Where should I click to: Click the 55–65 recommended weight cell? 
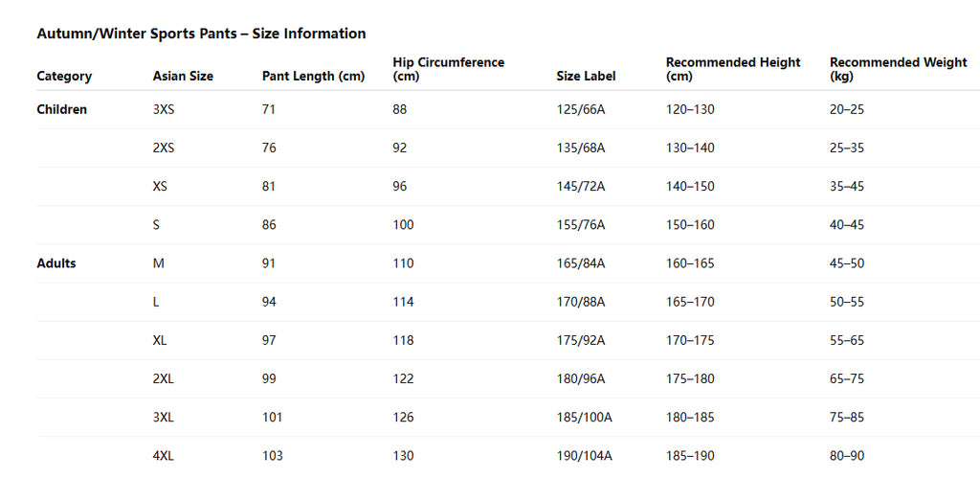coord(847,340)
